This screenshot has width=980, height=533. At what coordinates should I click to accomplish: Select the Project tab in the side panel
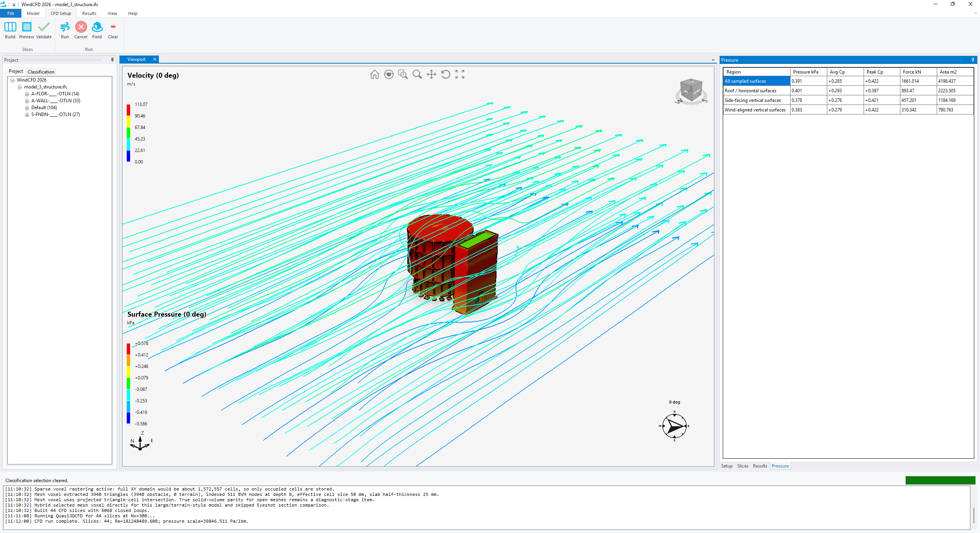pos(16,71)
